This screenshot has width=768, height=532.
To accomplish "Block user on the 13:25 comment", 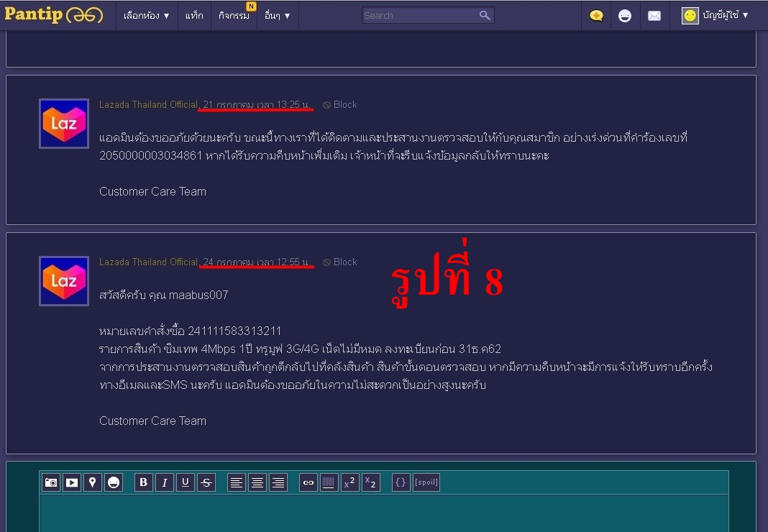I will [340, 104].
